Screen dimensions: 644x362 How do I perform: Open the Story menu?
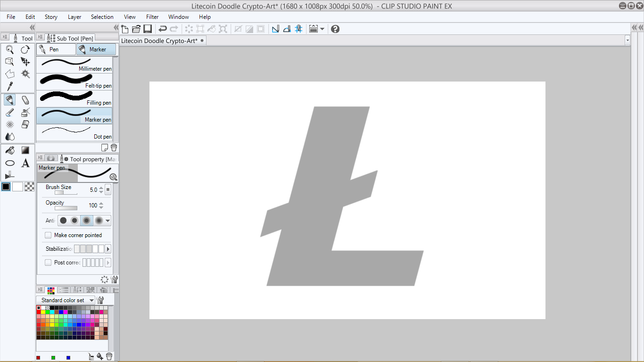click(51, 17)
